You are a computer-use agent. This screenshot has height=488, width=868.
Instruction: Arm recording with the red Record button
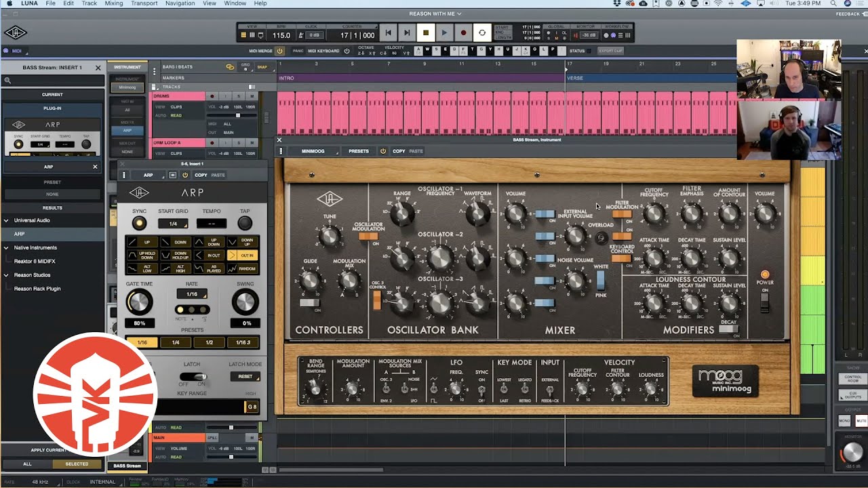pos(463,33)
